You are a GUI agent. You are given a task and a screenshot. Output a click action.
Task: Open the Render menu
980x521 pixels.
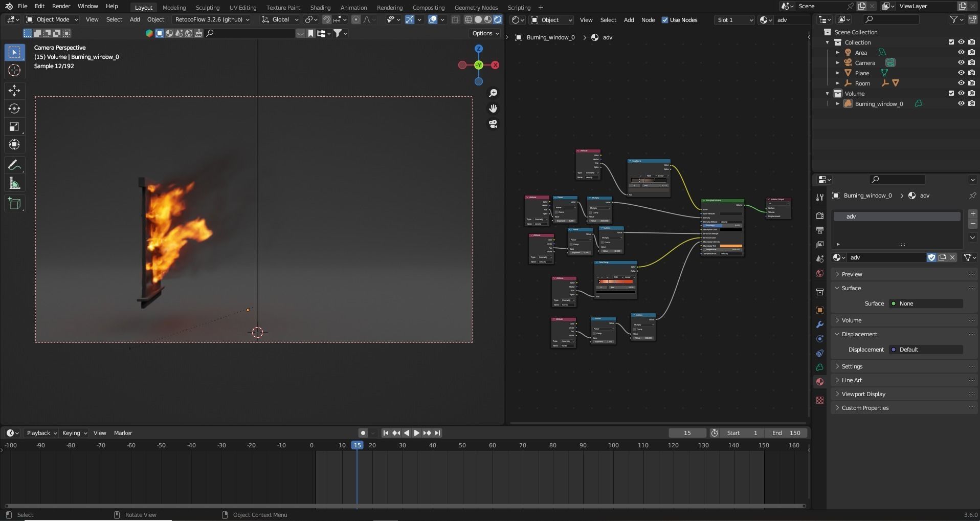(61, 6)
